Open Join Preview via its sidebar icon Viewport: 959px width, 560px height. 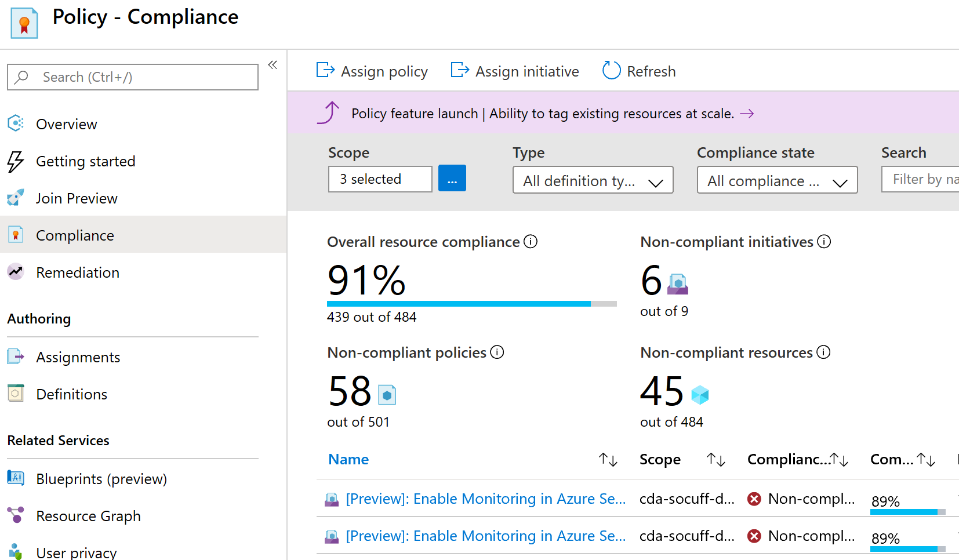pos(16,198)
